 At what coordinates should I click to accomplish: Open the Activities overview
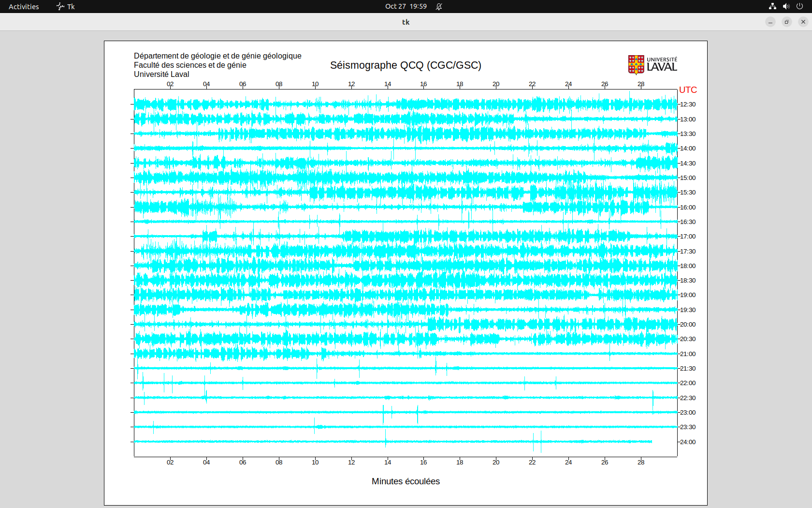24,6
